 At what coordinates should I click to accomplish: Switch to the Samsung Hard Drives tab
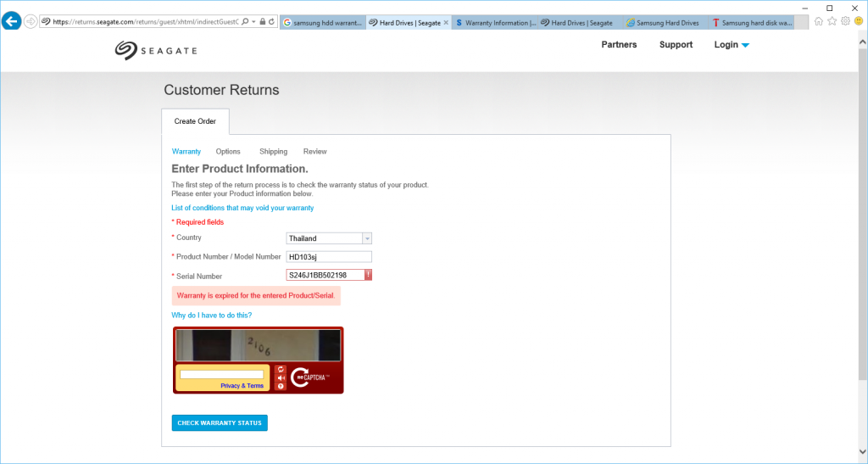(666, 23)
